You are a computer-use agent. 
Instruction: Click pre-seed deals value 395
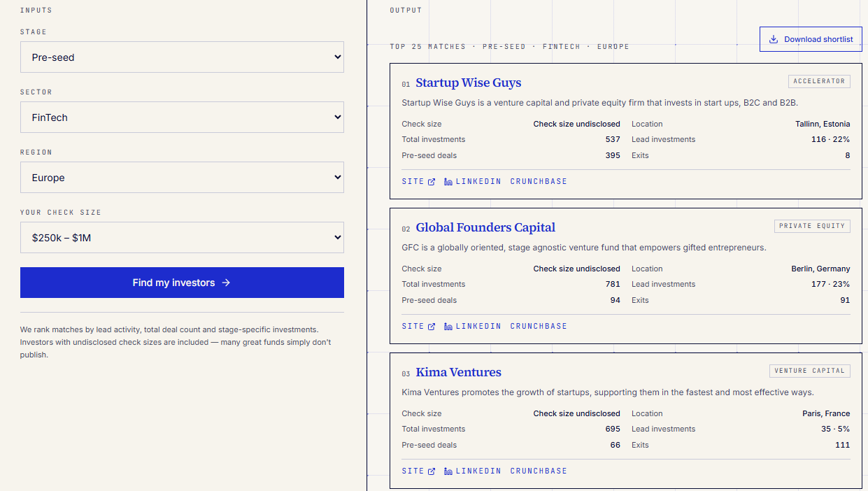pos(613,155)
